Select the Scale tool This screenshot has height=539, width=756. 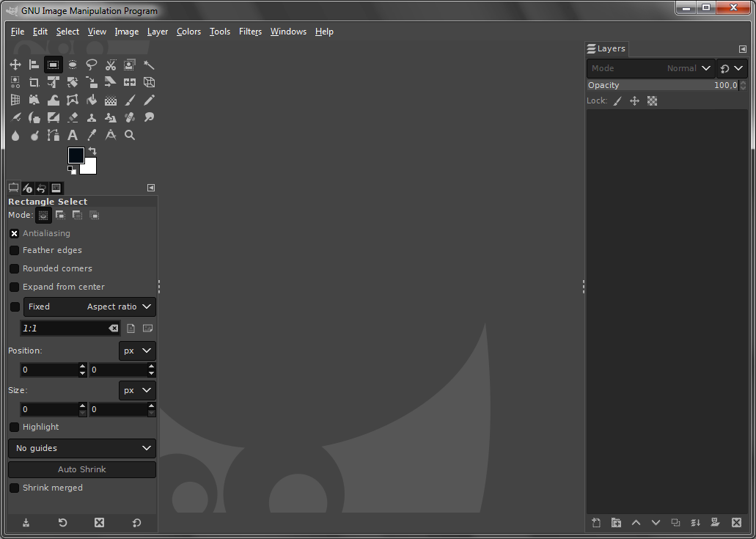pyautogui.click(x=91, y=82)
